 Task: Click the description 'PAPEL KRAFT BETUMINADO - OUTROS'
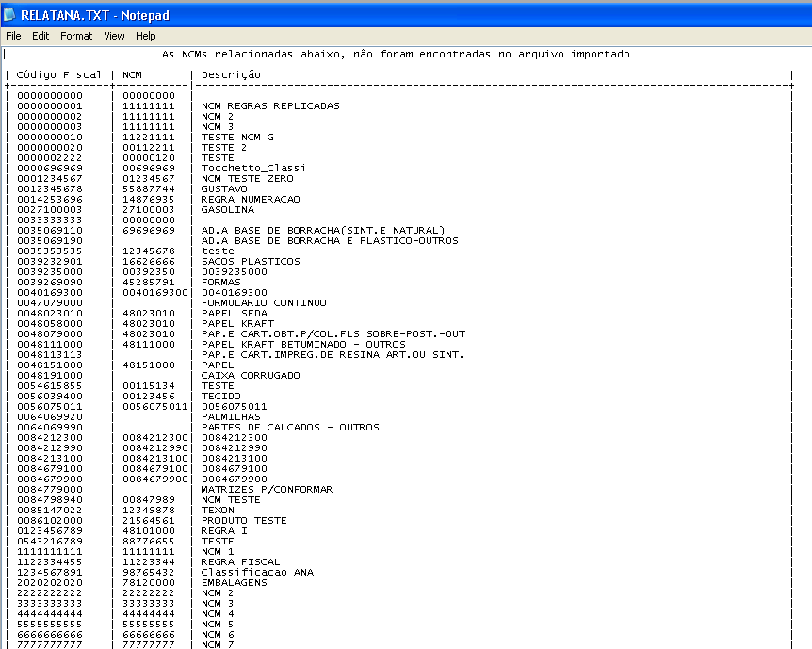303,344
